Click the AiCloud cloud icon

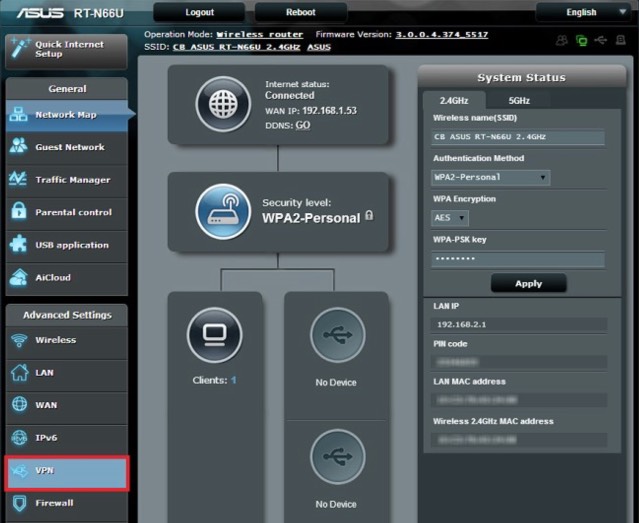click(x=18, y=277)
